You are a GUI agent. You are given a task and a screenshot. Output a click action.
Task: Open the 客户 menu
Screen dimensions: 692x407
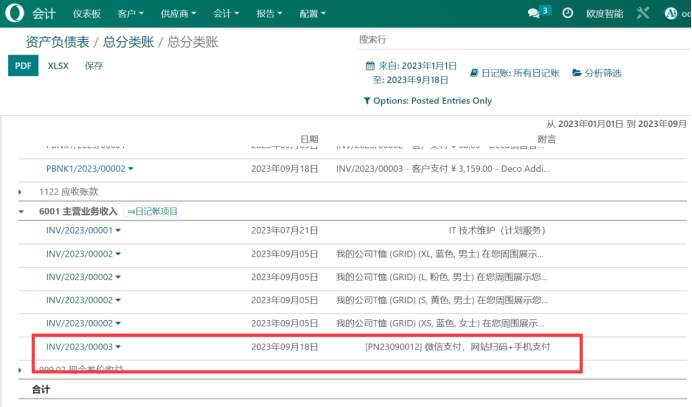[130, 14]
